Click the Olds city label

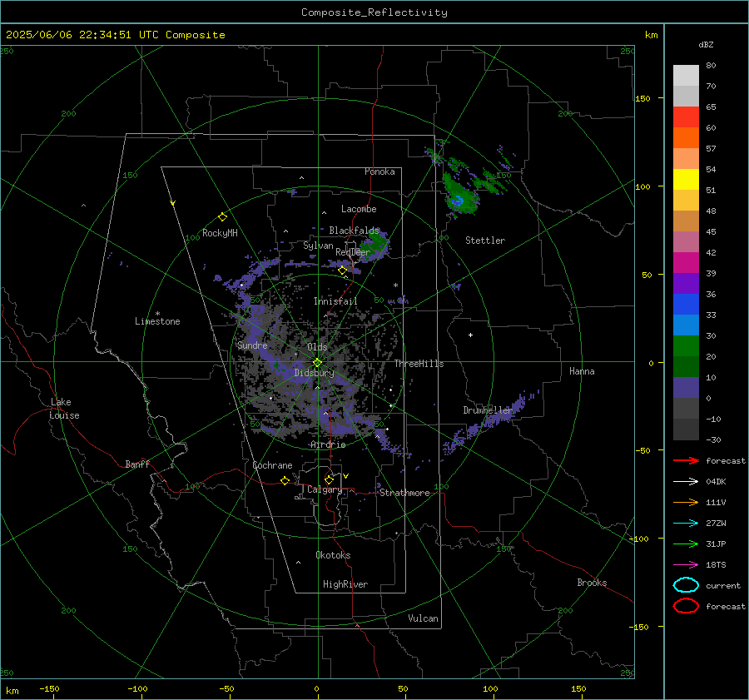pos(317,347)
